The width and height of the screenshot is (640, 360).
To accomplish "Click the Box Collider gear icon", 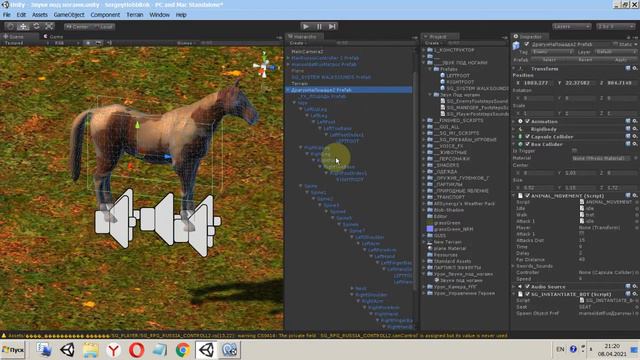I will pyautogui.click(x=635, y=144).
